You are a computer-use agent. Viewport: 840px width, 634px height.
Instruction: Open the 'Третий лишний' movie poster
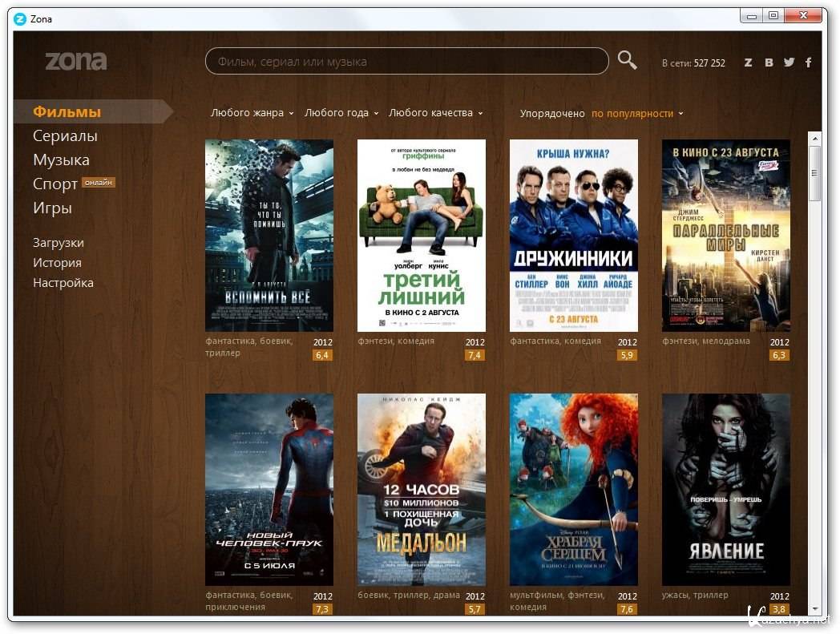coord(421,235)
